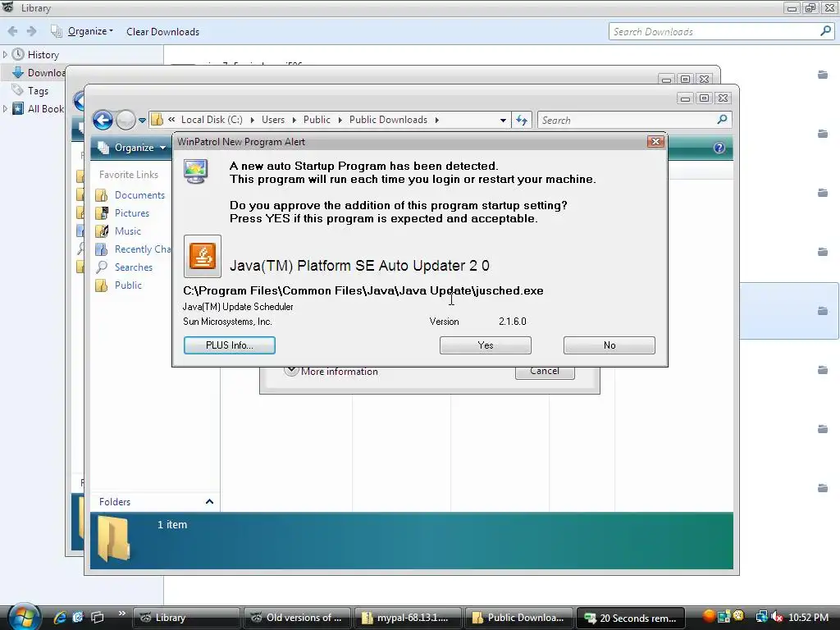Open Documents in Favorite Links
This screenshot has width=840, height=630.
139,195
